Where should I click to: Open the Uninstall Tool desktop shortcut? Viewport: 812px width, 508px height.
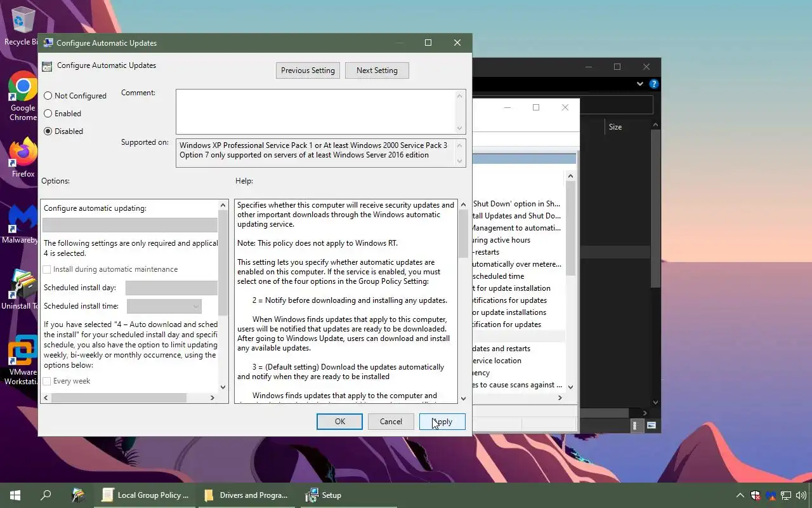(x=22, y=290)
